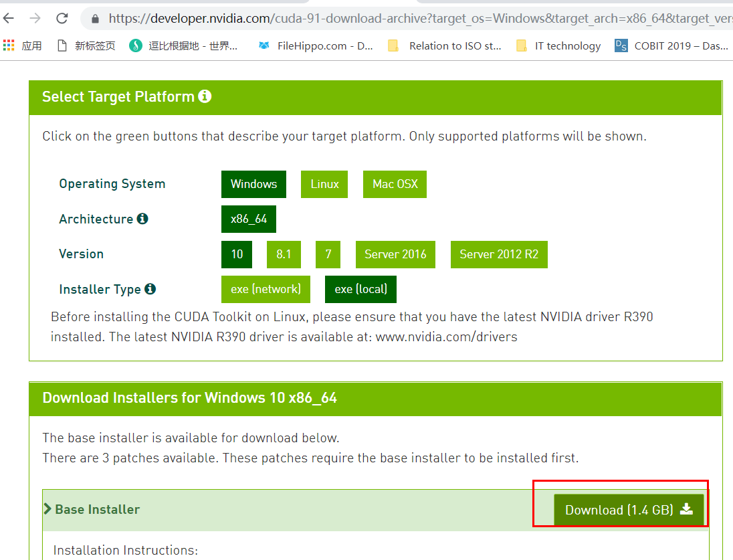Screen dimensions: 733x560
Task: Expand the Base Installer chevron
Action: pyautogui.click(x=47, y=509)
